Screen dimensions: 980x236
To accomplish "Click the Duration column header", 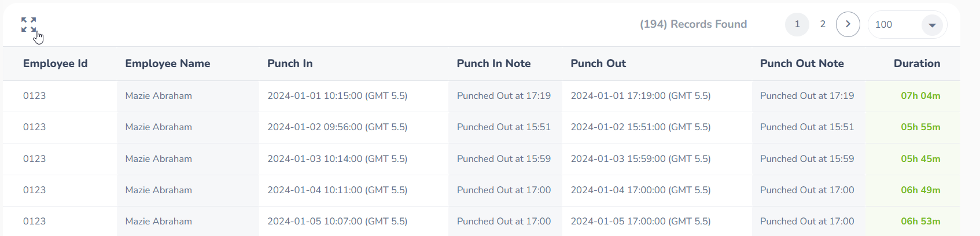I will (916, 64).
